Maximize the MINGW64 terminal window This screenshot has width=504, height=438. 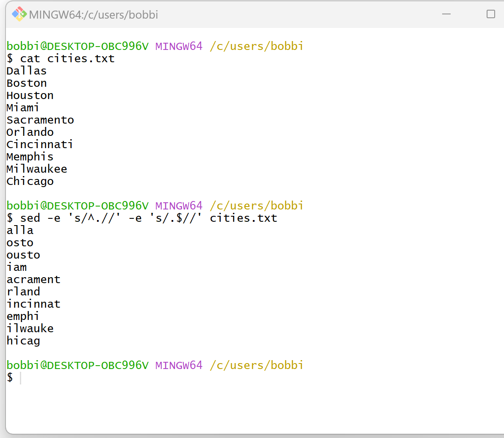point(490,14)
